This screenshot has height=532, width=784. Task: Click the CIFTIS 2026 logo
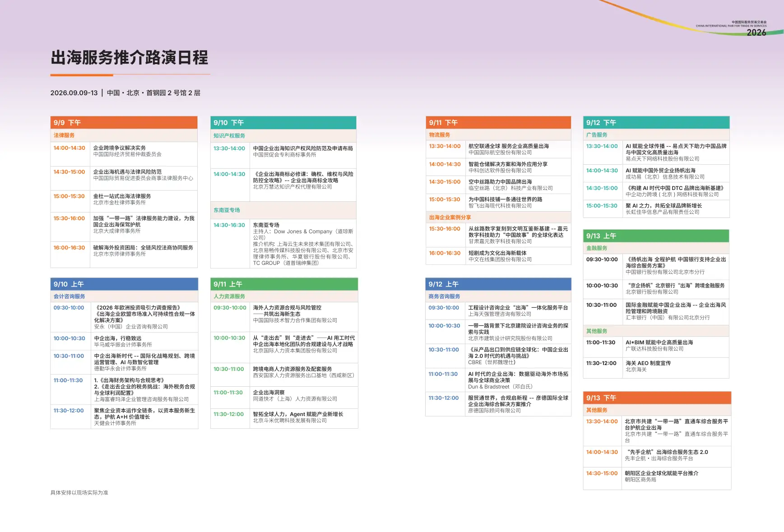(x=731, y=28)
